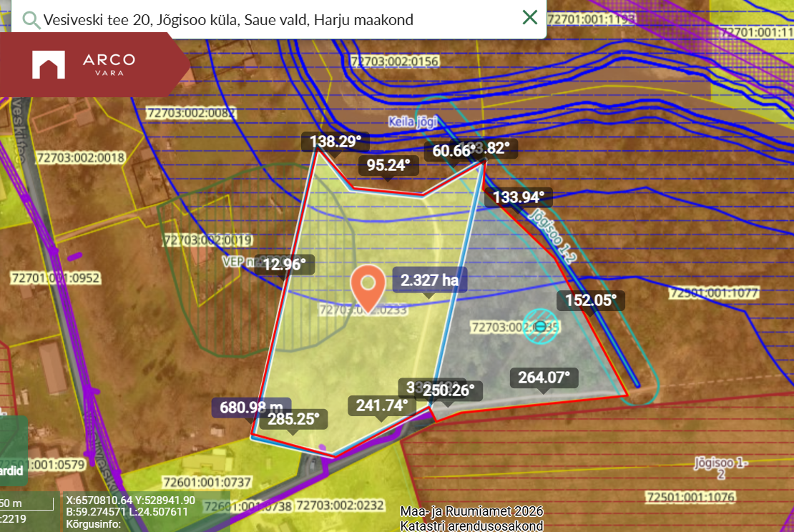Click the Keila jõgi river label
Viewport: 794px width, 532px height.
413,122
